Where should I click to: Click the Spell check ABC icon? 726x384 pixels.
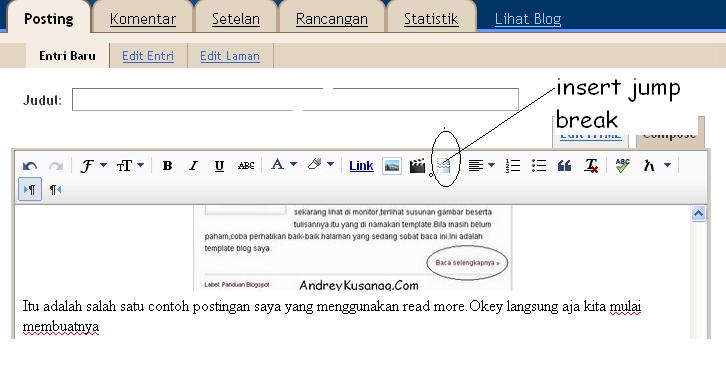coord(623,165)
